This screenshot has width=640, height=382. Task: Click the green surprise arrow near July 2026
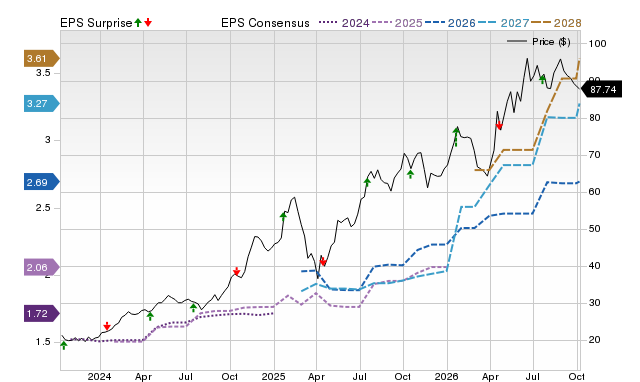click(542, 79)
